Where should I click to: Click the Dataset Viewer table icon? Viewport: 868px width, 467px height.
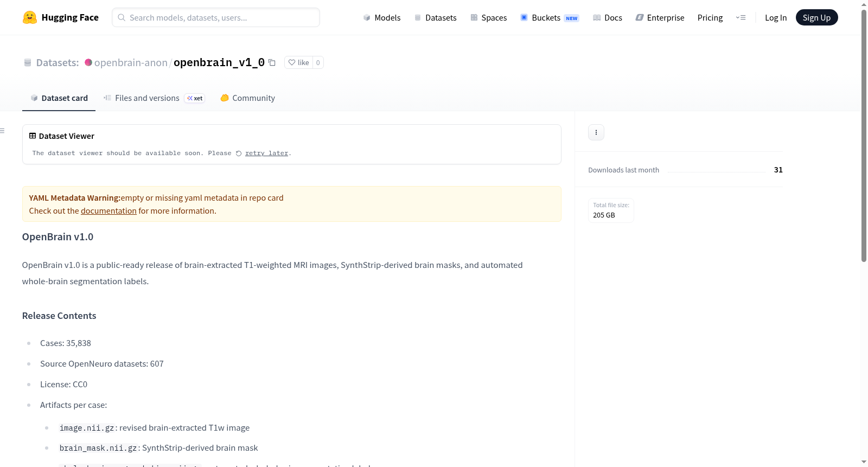pyautogui.click(x=33, y=136)
